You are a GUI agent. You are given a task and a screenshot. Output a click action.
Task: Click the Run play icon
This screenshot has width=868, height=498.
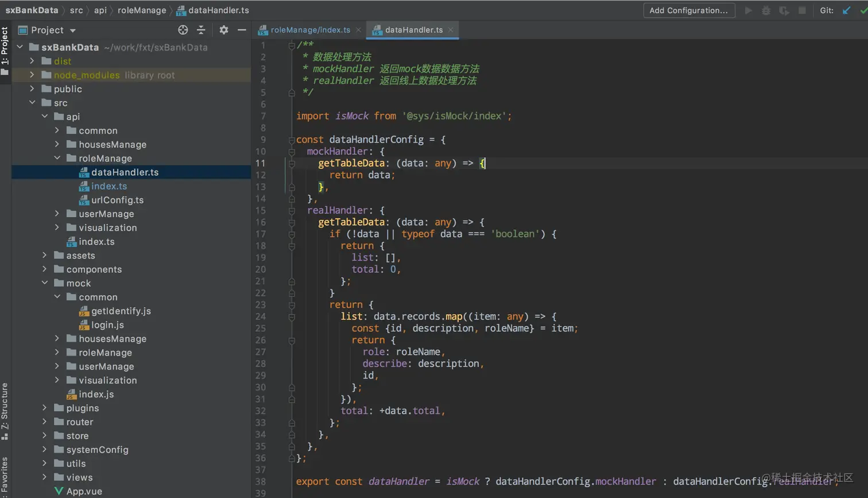pyautogui.click(x=748, y=10)
